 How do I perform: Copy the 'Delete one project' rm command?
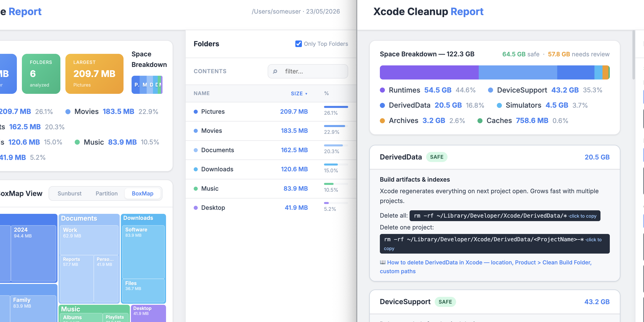click(x=495, y=244)
